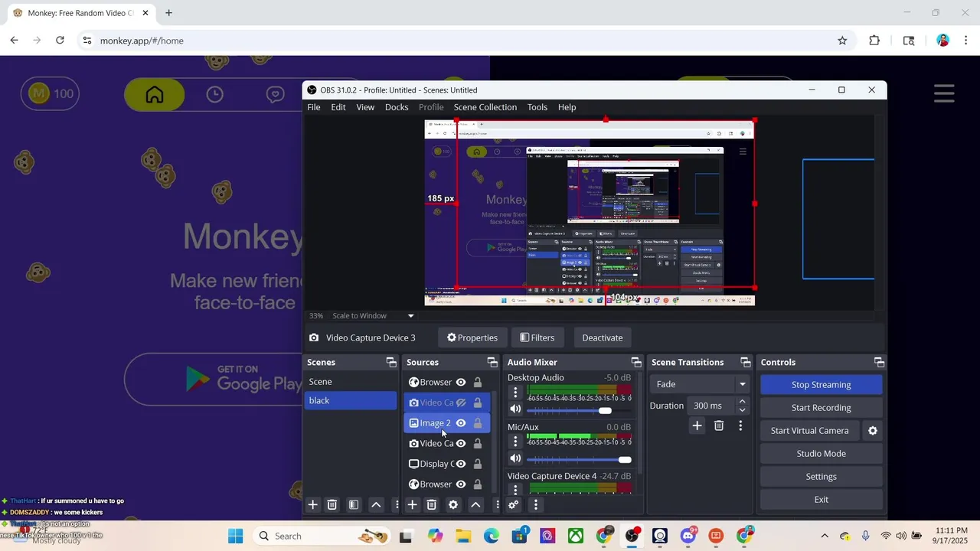
Task: Show the hidden Video Capture source
Action: click(x=461, y=403)
